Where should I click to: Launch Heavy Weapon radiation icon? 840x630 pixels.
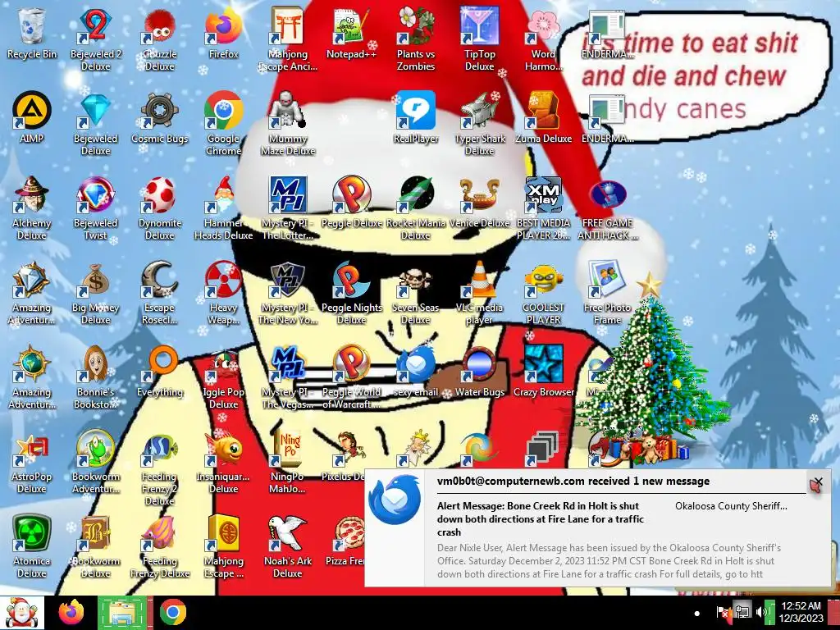tap(223, 293)
